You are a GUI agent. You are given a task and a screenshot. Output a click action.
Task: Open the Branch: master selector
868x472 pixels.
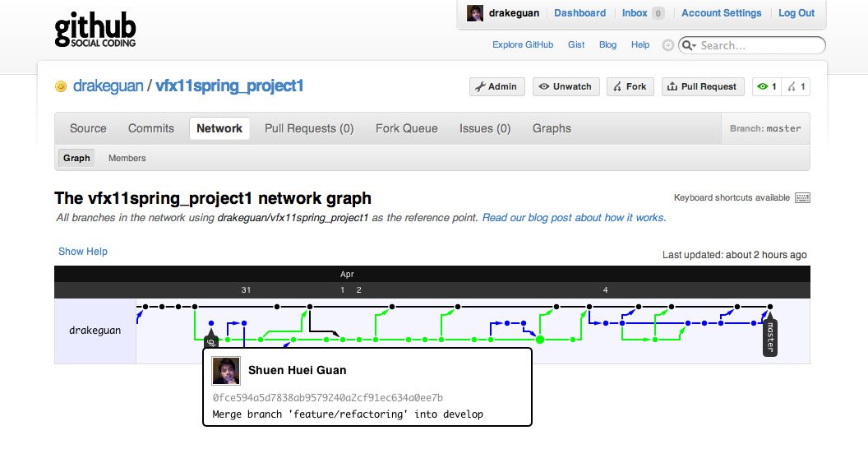(765, 128)
